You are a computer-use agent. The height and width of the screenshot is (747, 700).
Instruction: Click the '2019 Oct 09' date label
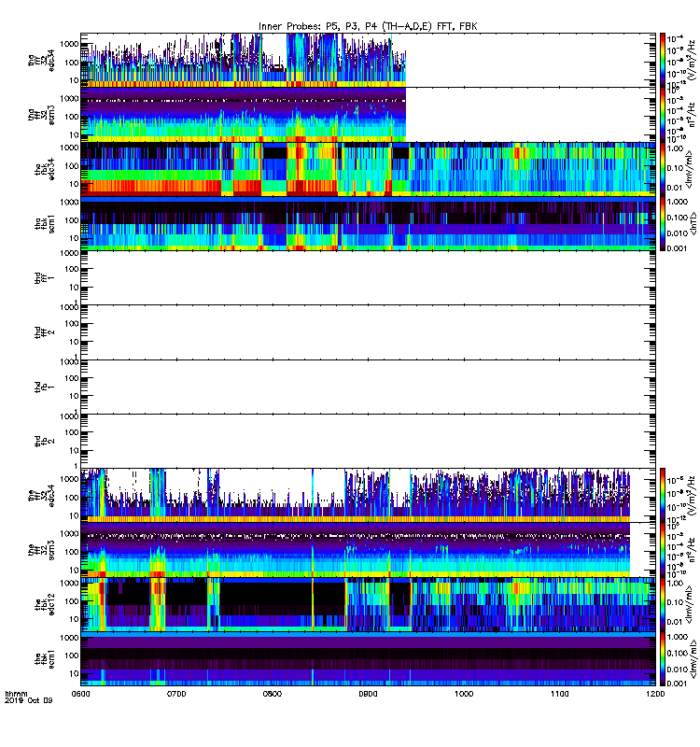tap(29, 700)
